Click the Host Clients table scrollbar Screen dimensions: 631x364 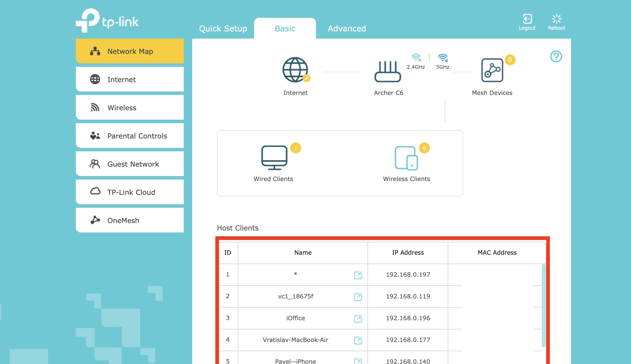point(543,305)
